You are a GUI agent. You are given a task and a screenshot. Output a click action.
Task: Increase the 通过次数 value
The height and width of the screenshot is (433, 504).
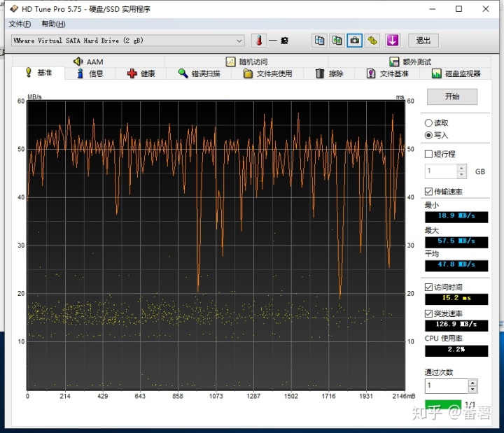pos(472,383)
